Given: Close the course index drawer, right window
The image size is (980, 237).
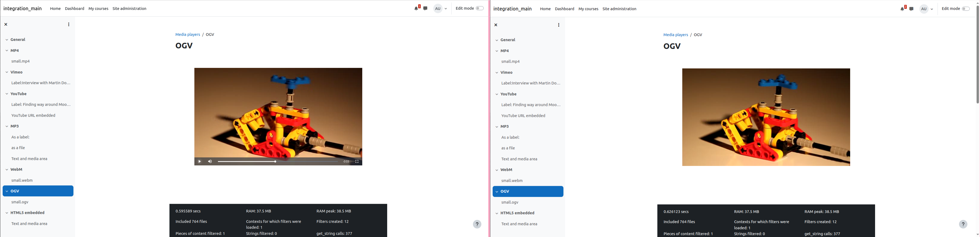Looking at the screenshot, I should pyautogui.click(x=496, y=25).
